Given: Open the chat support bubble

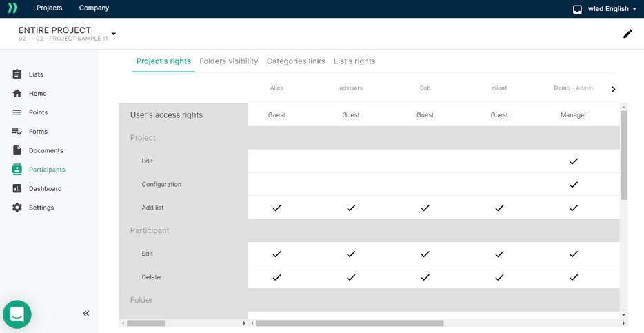Looking at the screenshot, I should [x=17, y=314].
